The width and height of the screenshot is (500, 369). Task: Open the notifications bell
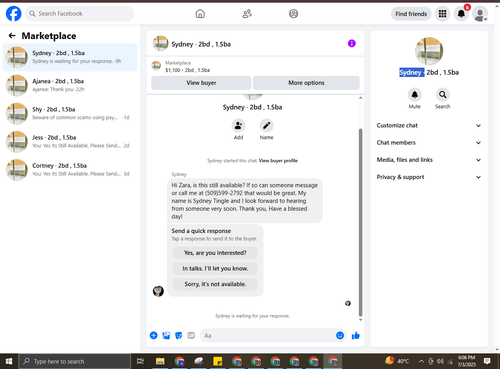[461, 14]
